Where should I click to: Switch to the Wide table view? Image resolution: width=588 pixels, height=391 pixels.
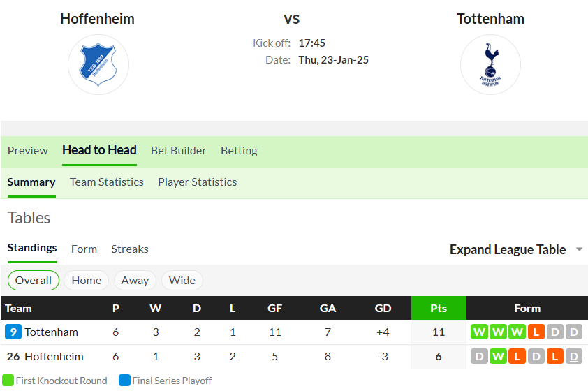[182, 281]
